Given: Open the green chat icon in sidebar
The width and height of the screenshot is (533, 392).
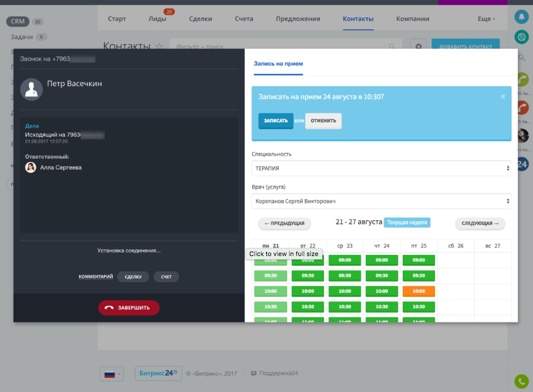Looking at the screenshot, I should 522,37.
